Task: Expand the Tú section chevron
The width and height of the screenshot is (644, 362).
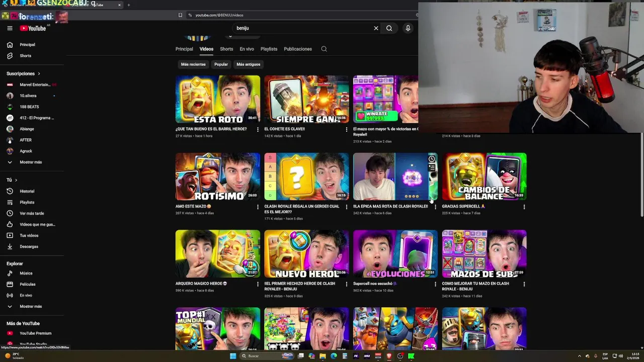Action: (x=16, y=180)
